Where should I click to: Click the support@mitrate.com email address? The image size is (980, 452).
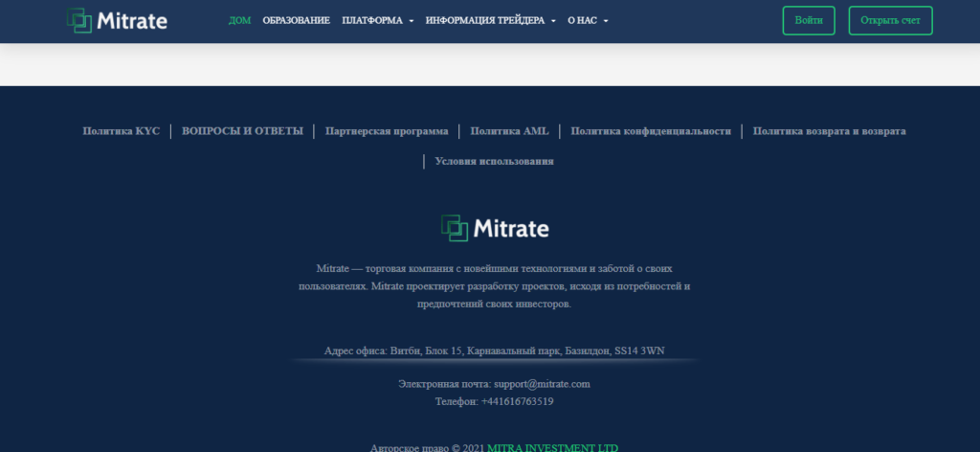[542, 384]
